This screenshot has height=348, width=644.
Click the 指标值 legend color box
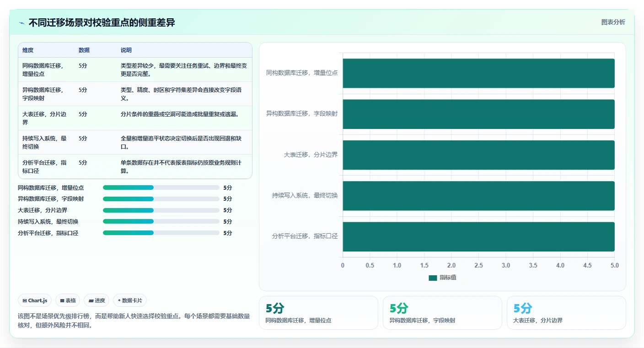433,278
